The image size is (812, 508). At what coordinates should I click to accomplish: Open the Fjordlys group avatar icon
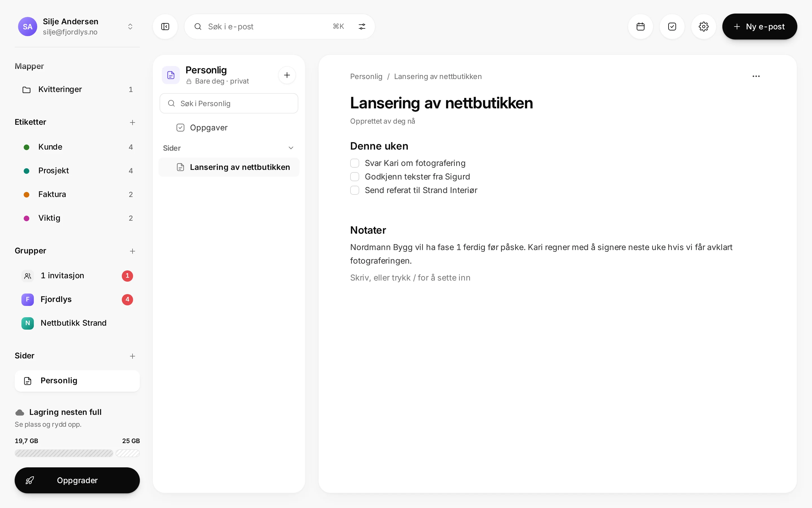[x=28, y=299]
